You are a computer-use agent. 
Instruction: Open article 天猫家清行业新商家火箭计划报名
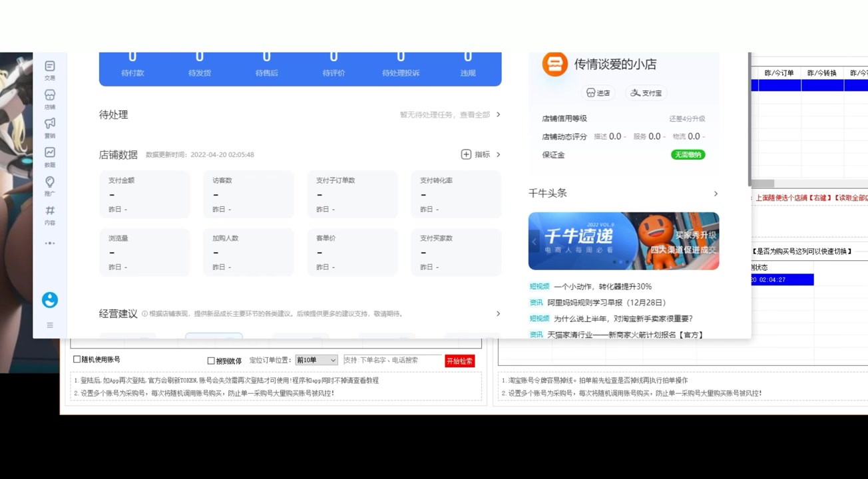[x=626, y=335]
